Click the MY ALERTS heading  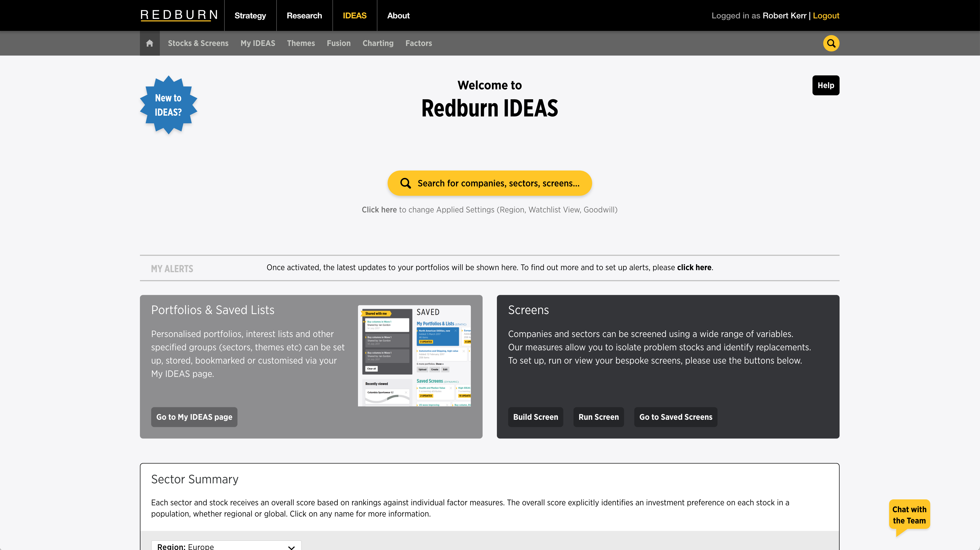172,269
